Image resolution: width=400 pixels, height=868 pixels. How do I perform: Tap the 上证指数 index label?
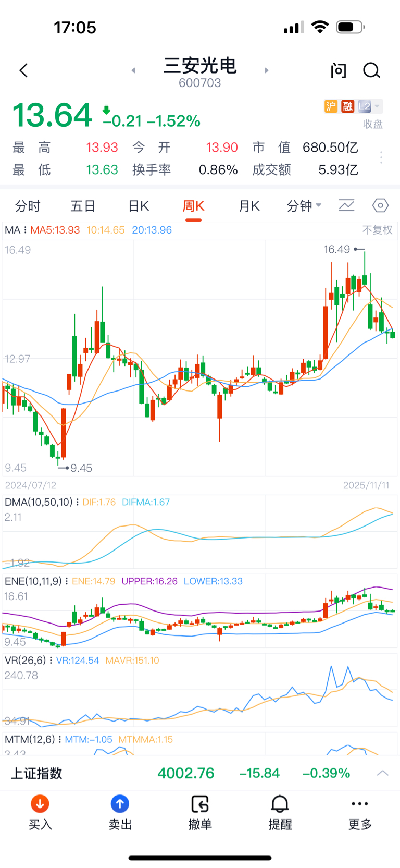[36, 773]
